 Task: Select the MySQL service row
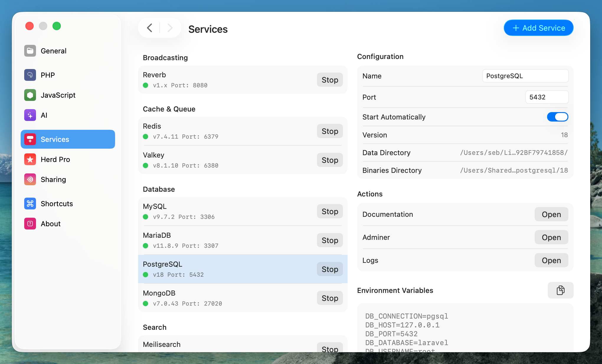[x=243, y=211]
